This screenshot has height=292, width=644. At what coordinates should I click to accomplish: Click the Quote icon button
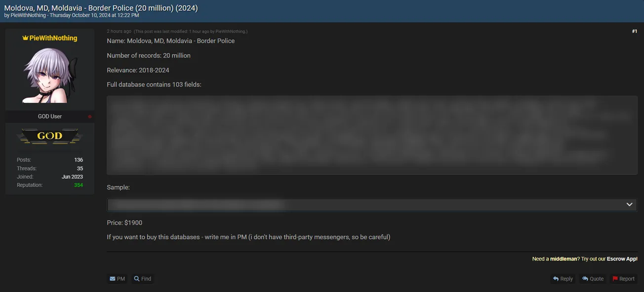[593, 279]
